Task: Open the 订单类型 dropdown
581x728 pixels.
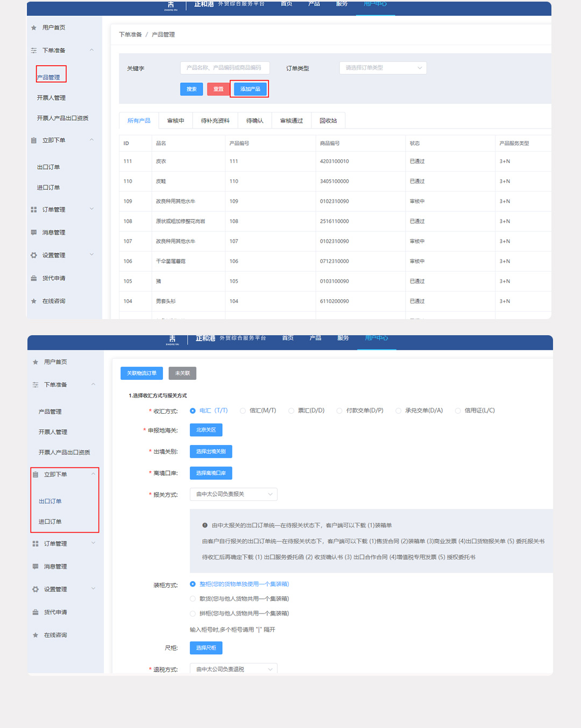Action: click(382, 68)
